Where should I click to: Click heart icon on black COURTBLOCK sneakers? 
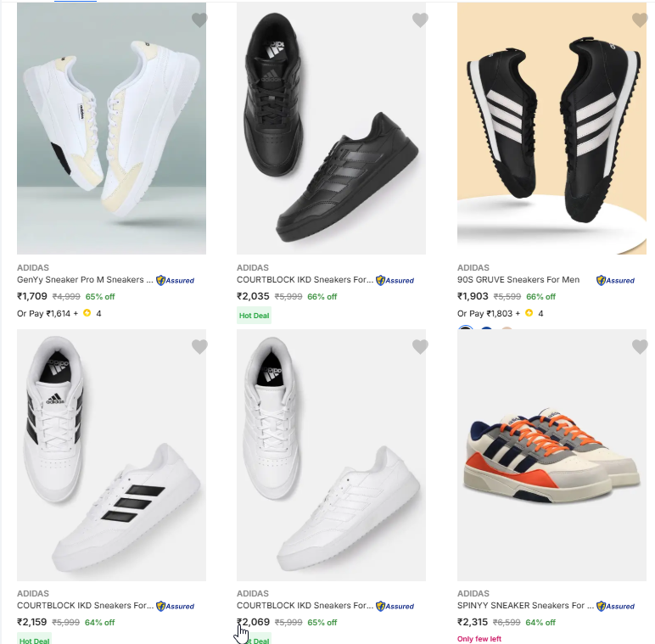[x=420, y=20]
